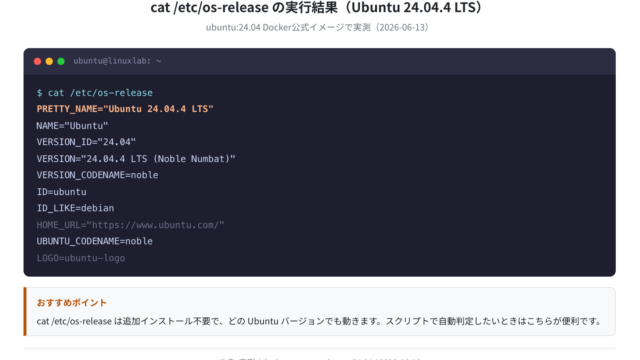Click the yellow minimize dot in terminal
Image resolution: width=640 pixels, height=360 pixels.
click(x=49, y=61)
